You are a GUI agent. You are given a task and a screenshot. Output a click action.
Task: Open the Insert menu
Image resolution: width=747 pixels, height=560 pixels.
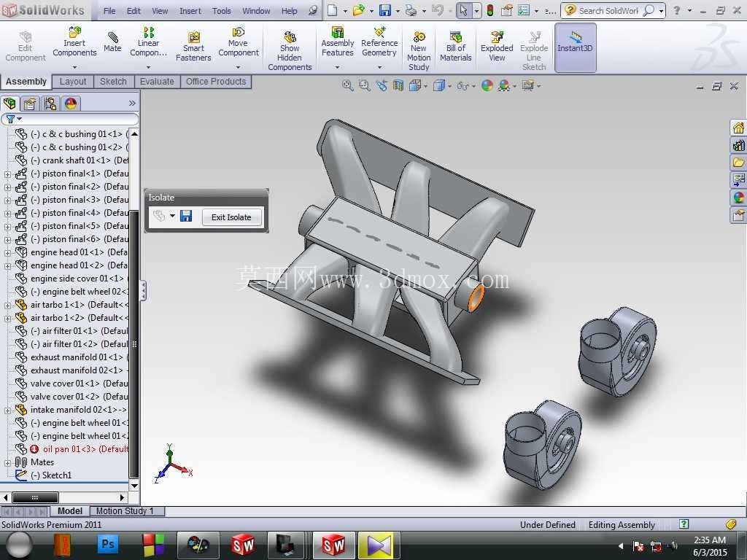click(x=190, y=11)
